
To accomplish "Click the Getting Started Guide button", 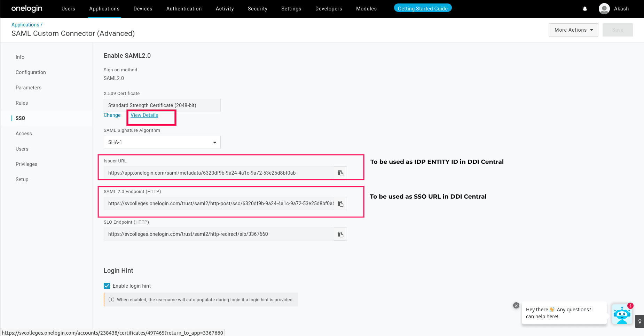I will tap(423, 8).
